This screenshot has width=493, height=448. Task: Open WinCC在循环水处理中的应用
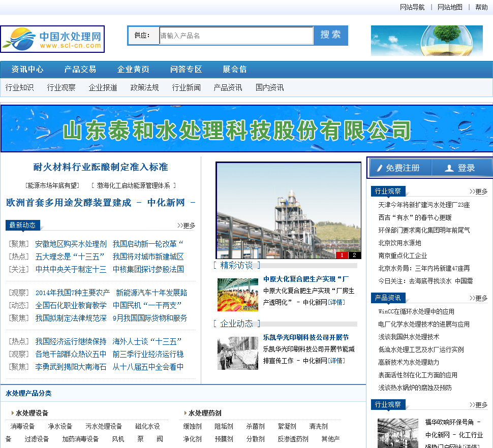tap(416, 312)
